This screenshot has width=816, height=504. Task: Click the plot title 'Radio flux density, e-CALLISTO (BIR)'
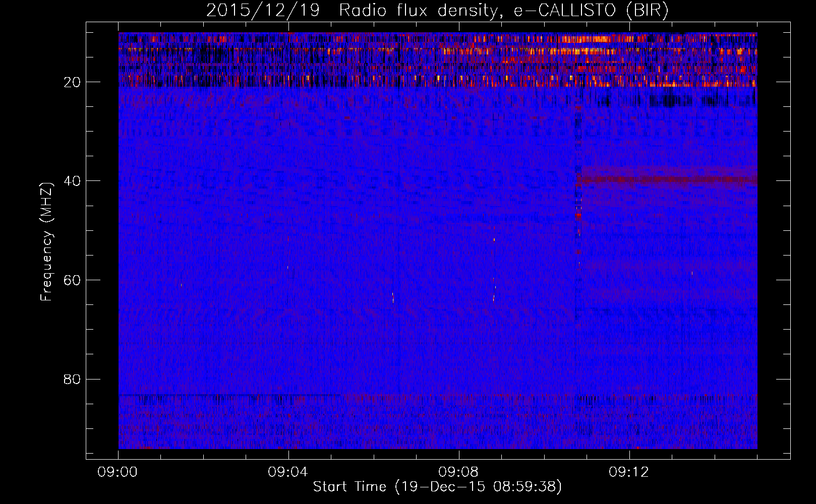coord(503,10)
